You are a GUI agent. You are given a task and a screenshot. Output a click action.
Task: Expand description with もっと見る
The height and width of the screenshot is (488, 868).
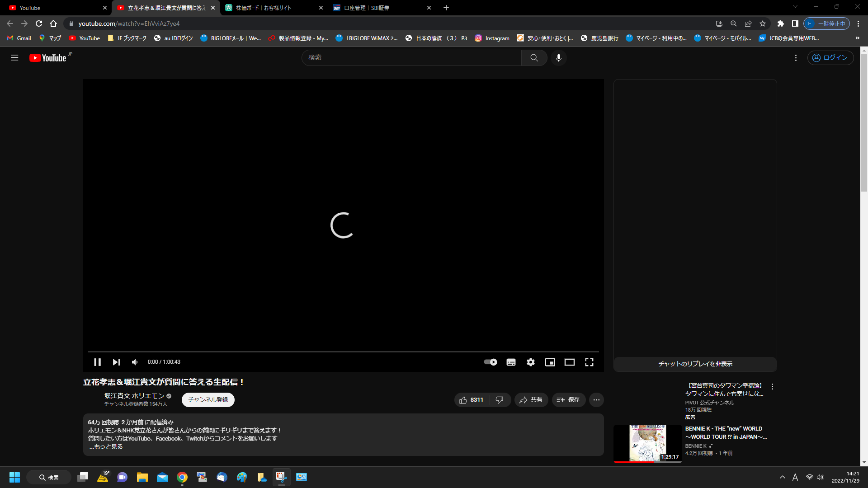106,446
